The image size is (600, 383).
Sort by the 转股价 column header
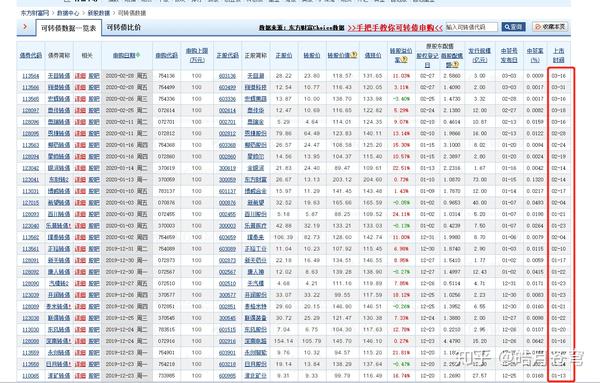312,55
